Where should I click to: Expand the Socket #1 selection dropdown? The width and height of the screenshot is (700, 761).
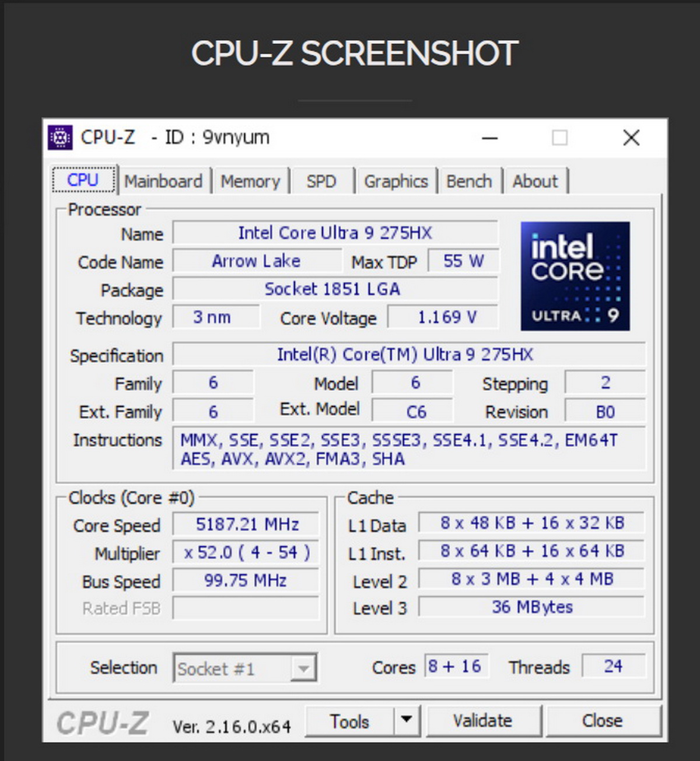[x=303, y=668]
